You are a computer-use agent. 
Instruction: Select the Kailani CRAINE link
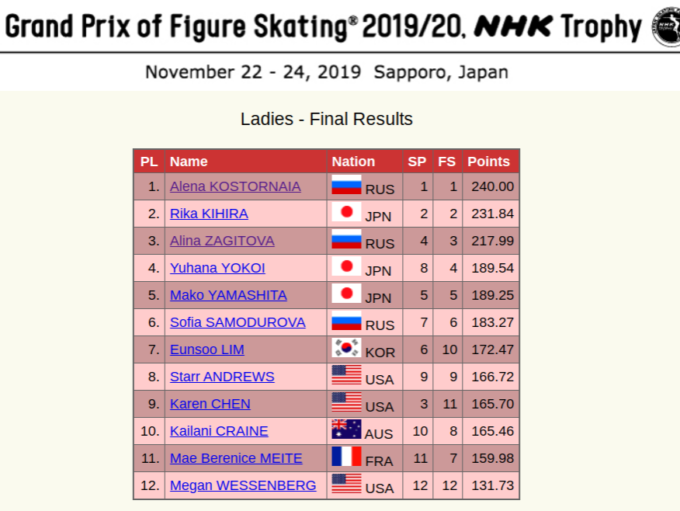click(219, 431)
